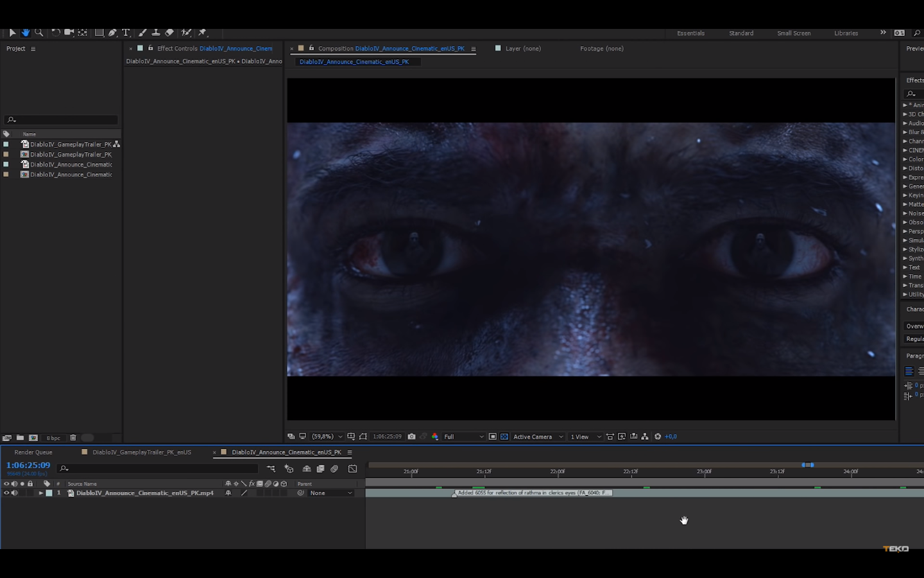Open Full resolution dropdown

463,437
